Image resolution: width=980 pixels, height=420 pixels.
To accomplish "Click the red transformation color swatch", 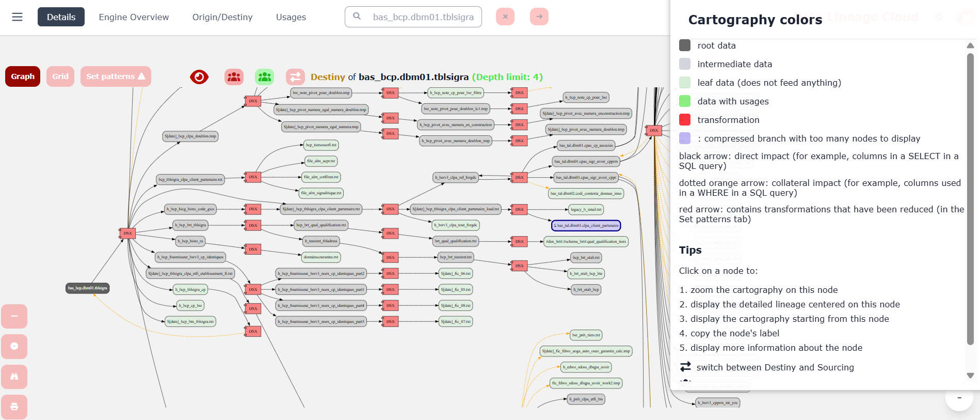I will point(685,120).
